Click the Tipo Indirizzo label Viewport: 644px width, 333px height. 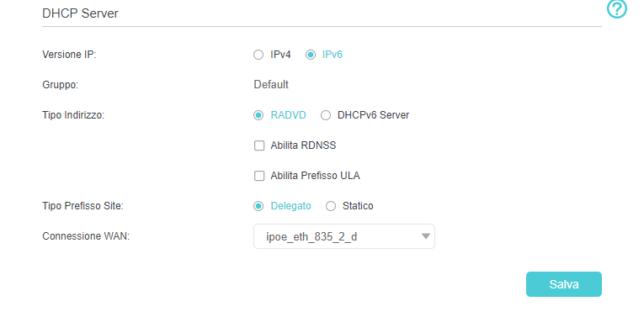[x=73, y=115]
